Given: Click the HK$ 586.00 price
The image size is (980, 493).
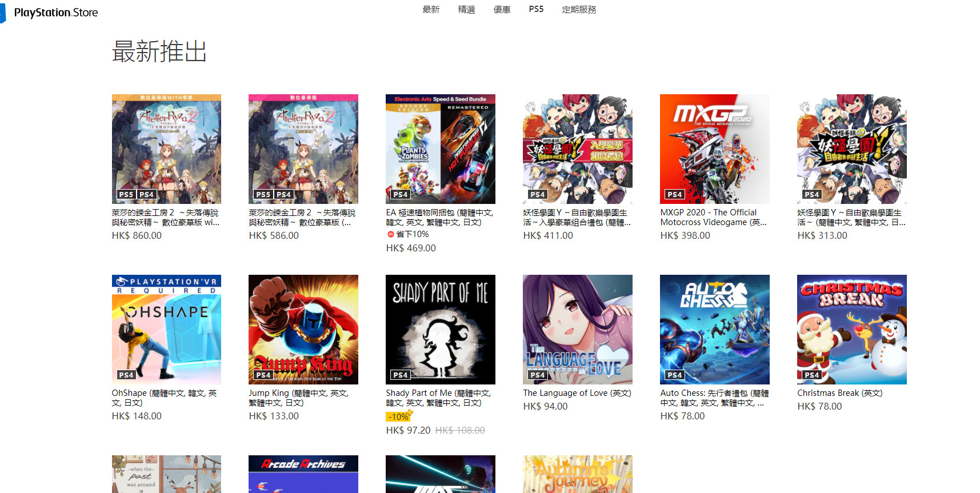Looking at the screenshot, I should [274, 235].
